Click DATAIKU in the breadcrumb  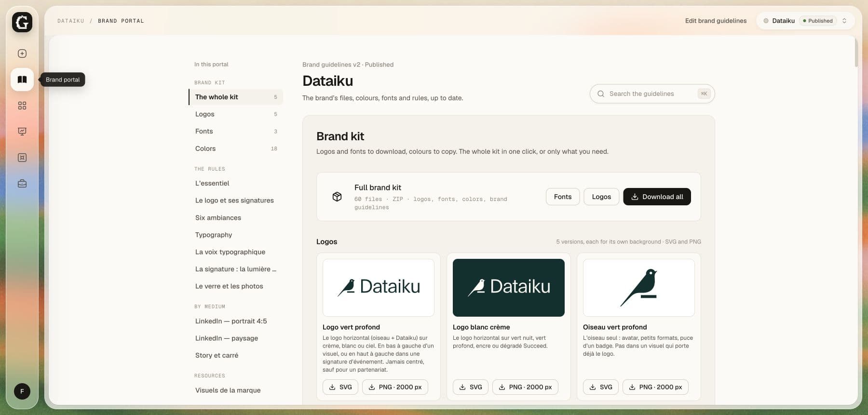click(71, 21)
